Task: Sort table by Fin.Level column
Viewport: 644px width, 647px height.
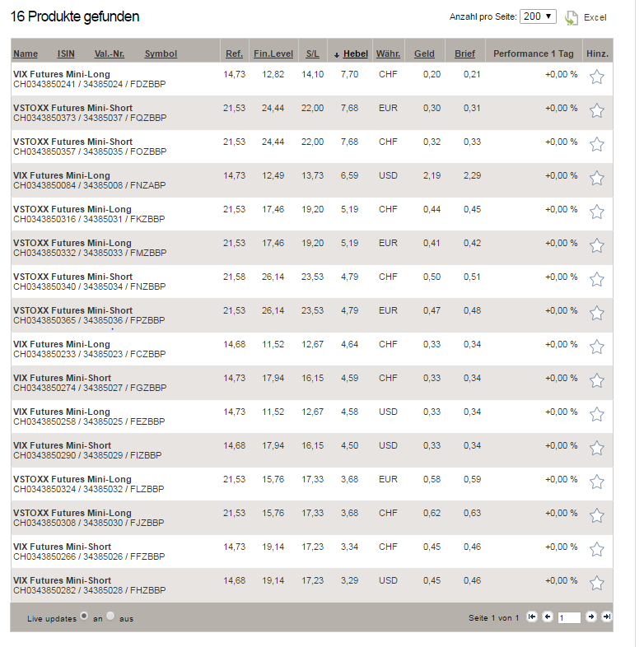Action: (273, 54)
